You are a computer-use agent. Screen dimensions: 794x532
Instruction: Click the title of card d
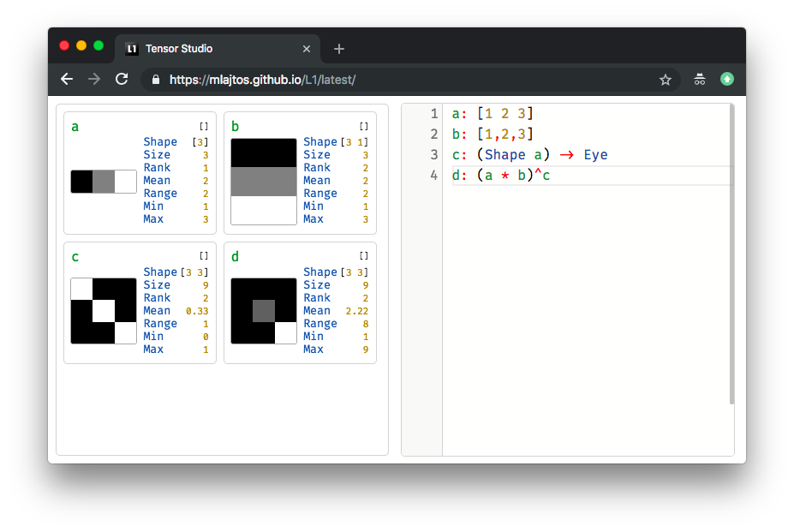point(235,256)
